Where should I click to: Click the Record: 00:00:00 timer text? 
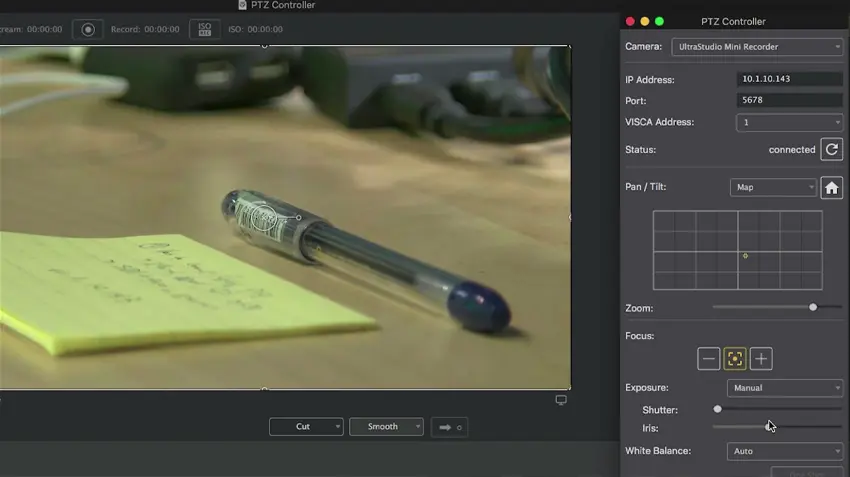(x=145, y=29)
